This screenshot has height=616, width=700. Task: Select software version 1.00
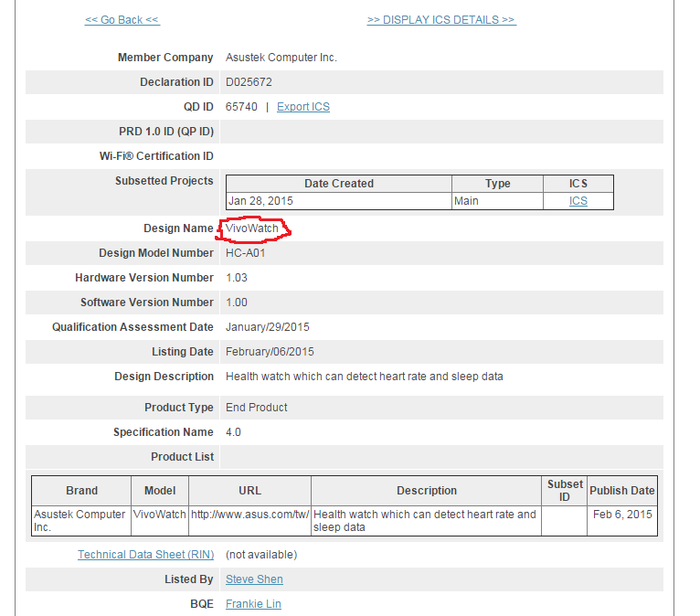(237, 303)
